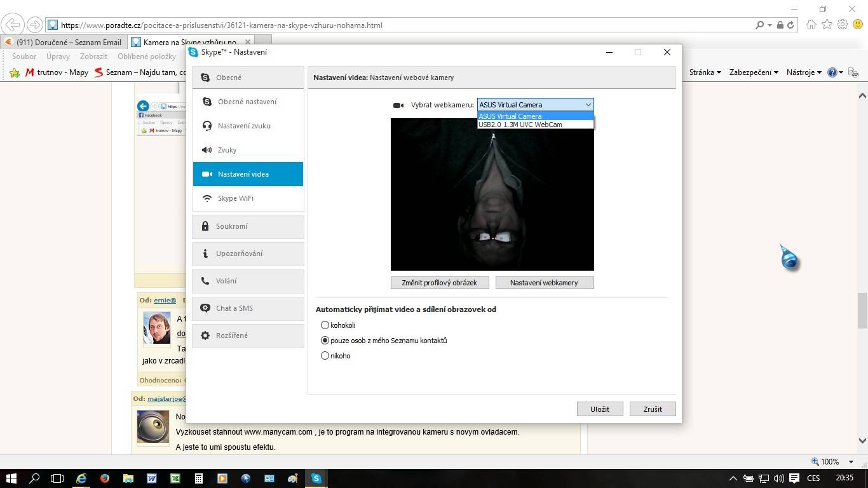Viewport: 868px width, 488px height.
Task: Open the Zobrazit menu in the browser
Action: click(x=94, y=57)
